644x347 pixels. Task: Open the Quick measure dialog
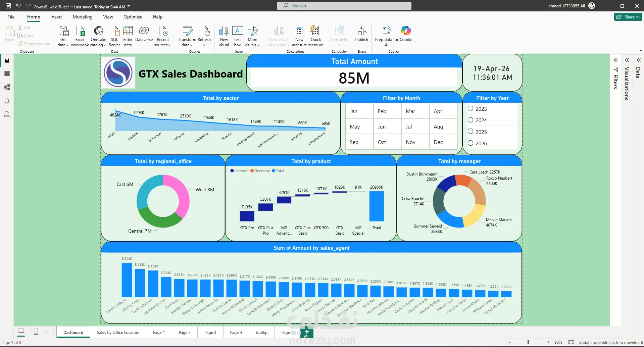pos(315,36)
